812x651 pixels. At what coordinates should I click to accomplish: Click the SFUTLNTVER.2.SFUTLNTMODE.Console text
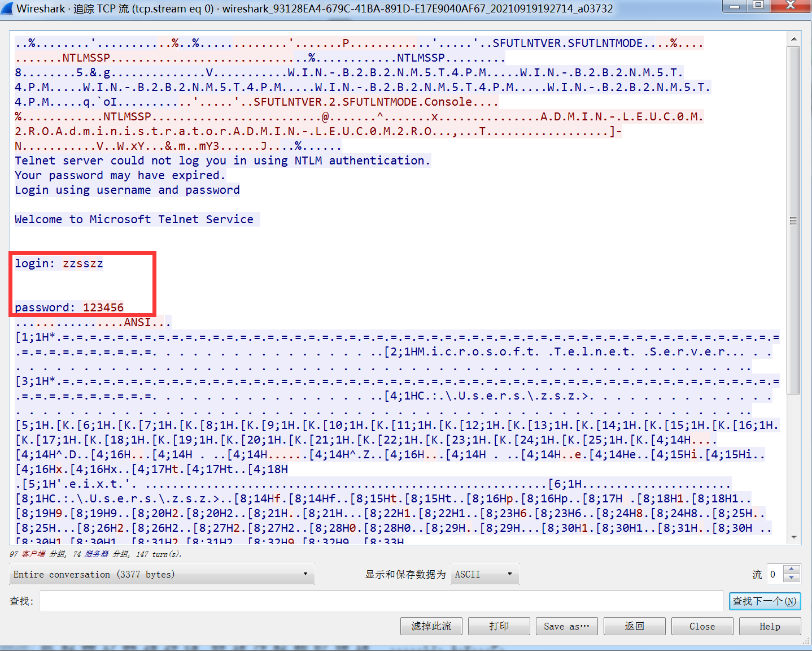(x=363, y=102)
